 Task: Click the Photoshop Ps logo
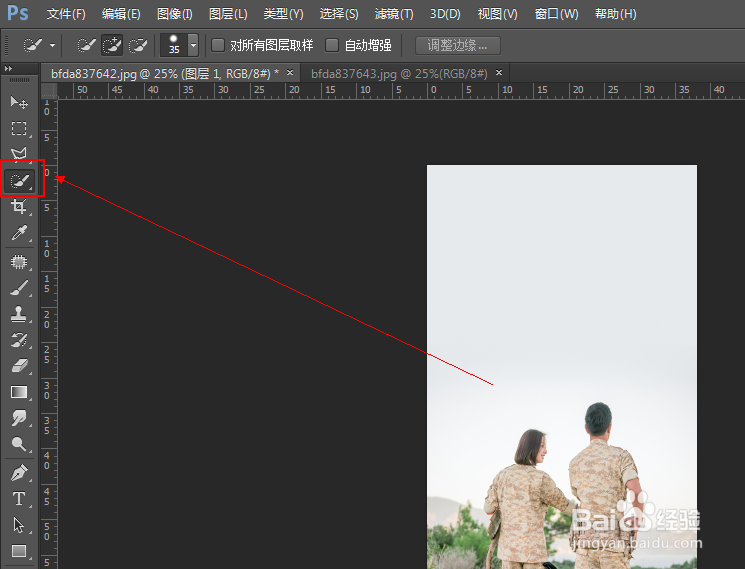pos(18,13)
